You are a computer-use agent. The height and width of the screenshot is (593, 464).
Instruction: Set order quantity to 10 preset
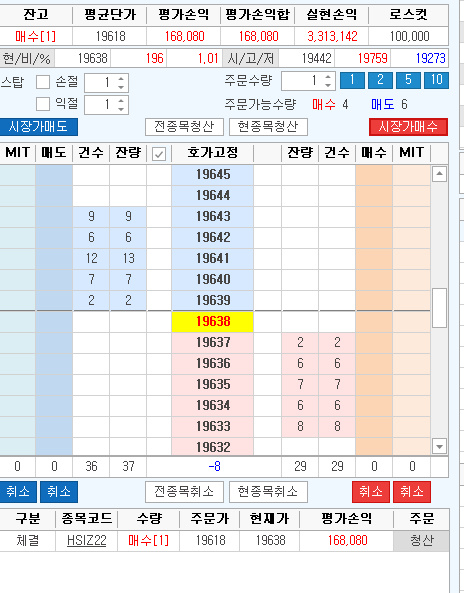436,80
